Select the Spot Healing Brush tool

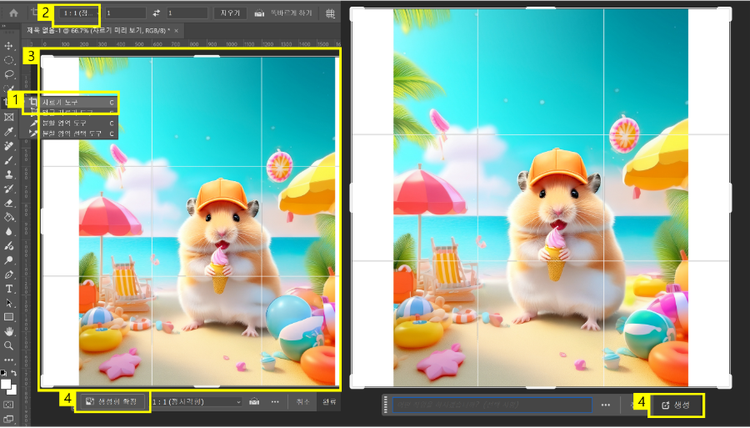9,146
